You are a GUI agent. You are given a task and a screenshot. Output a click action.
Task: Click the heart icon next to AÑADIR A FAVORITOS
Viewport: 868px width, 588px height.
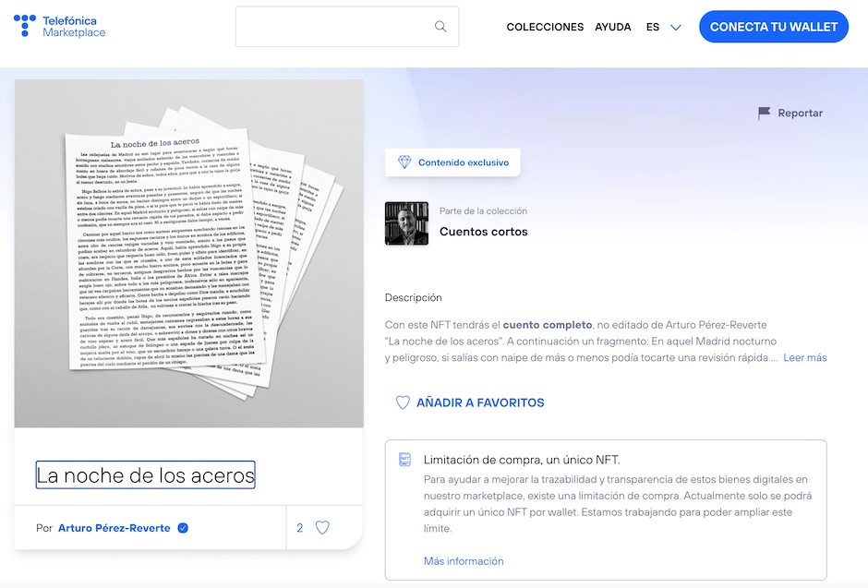point(403,402)
